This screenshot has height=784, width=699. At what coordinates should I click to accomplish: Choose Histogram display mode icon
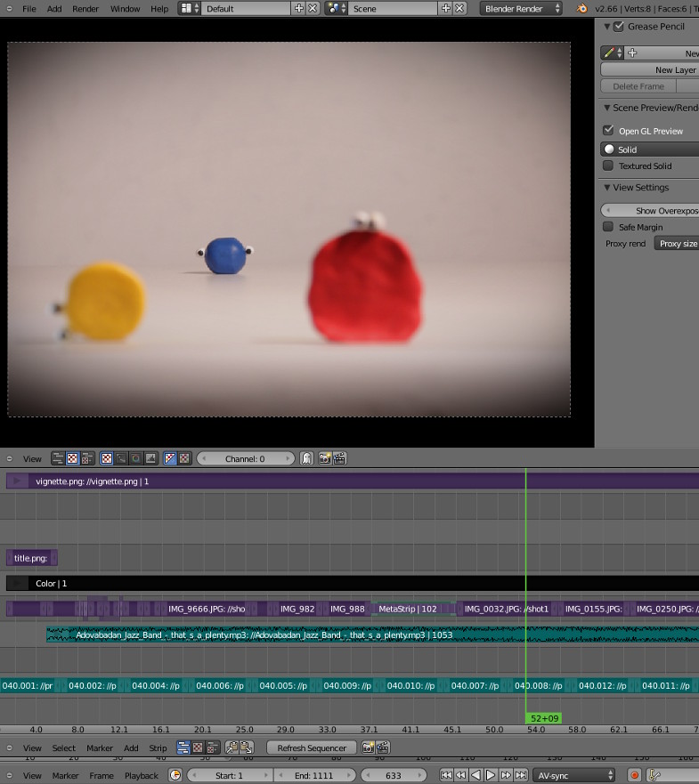coord(150,458)
